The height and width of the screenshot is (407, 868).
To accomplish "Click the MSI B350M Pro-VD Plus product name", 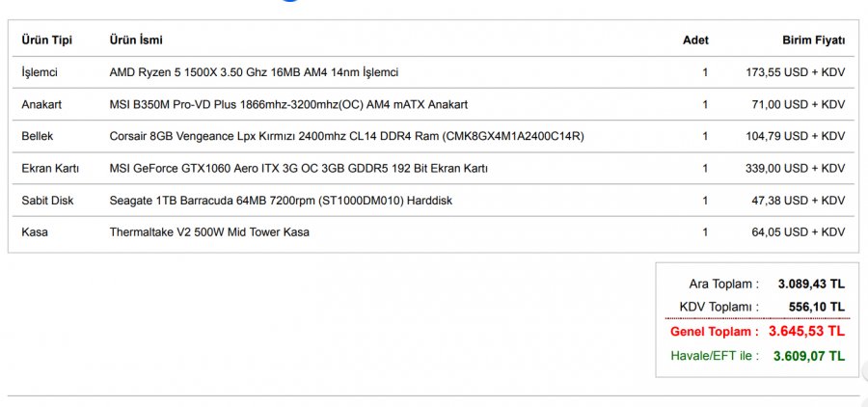I will (x=288, y=104).
